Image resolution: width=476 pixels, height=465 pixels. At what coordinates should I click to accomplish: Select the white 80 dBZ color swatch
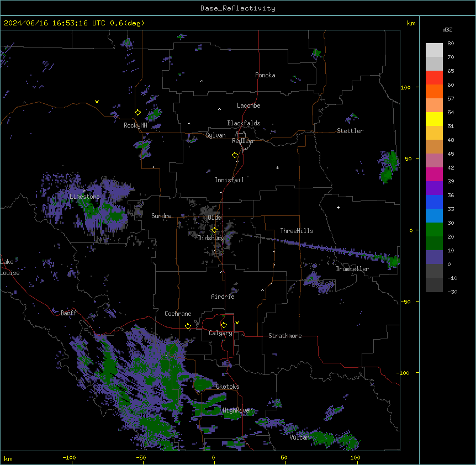click(x=434, y=50)
